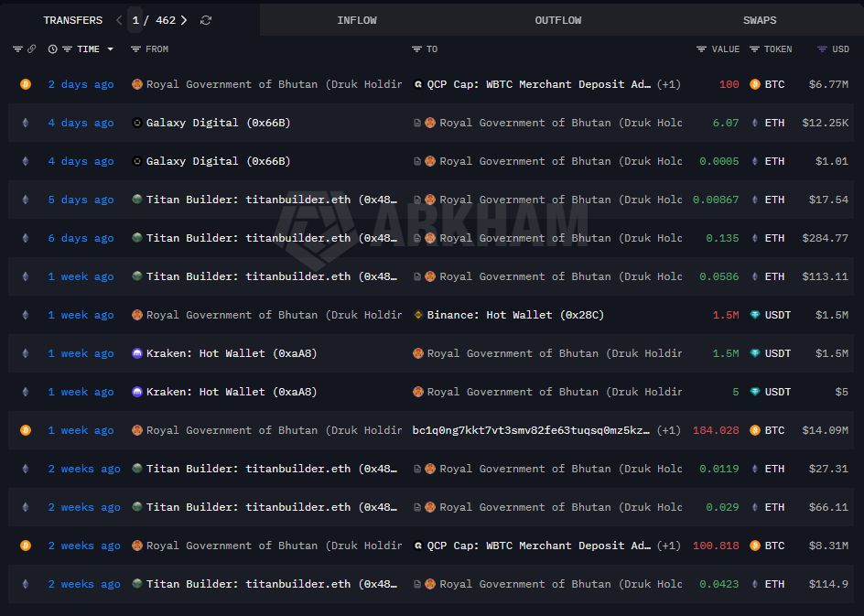Expand the (+1) recipients on the 100 BTC row

click(x=669, y=84)
